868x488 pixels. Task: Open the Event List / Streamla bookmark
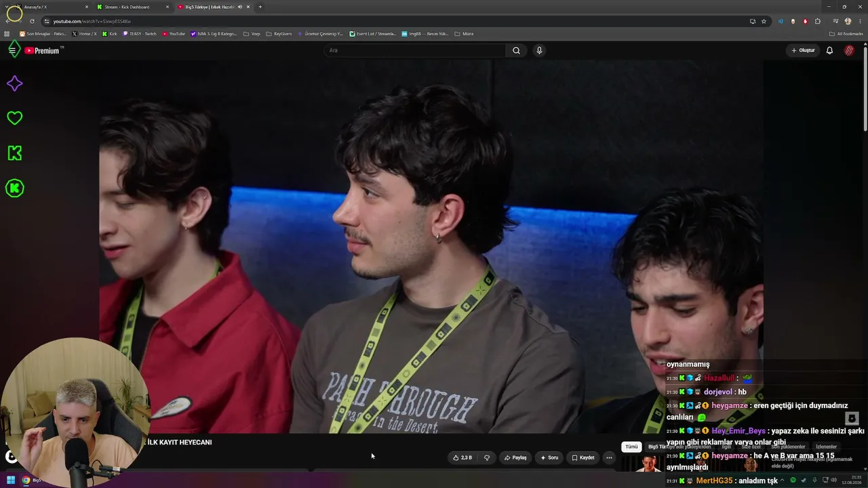[373, 34]
